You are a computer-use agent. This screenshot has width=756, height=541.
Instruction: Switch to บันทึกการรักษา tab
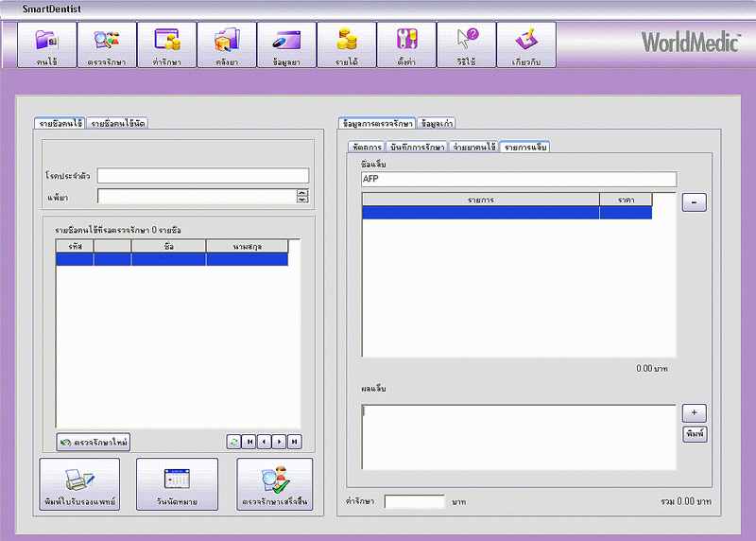pos(417,148)
